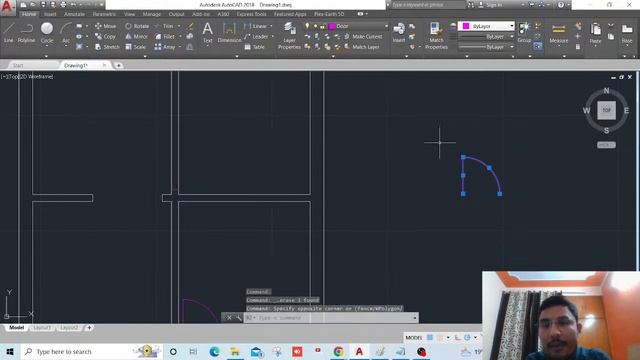Insert a Table
The image size is (640, 360).
point(255,47)
